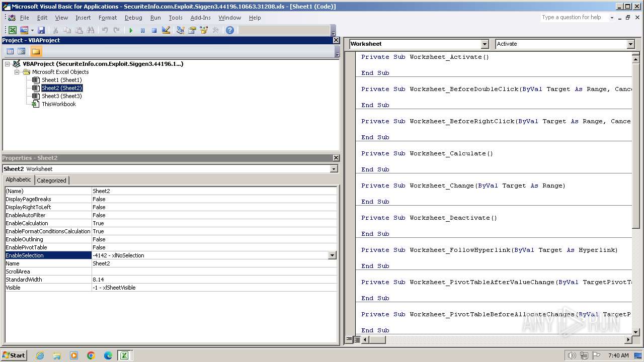This screenshot has height=362, width=644.
Task: Open the Debug menu
Action: pos(133,18)
